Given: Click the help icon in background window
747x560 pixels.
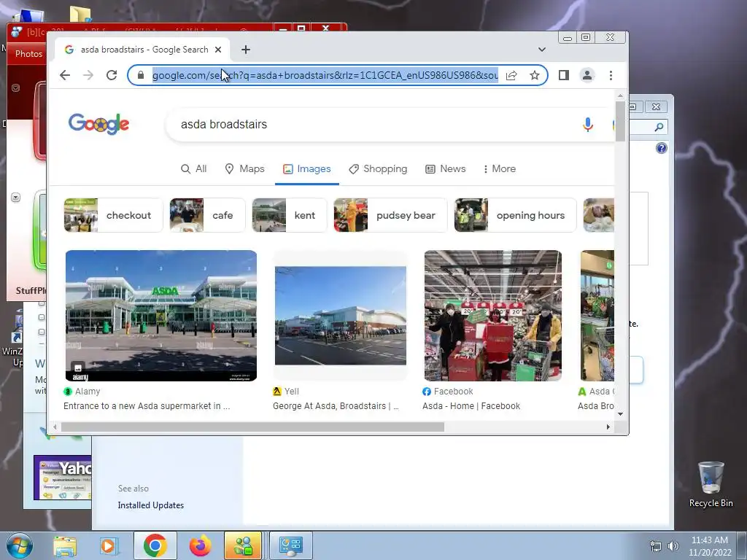Looking at the screenshot, I should 661,148.
